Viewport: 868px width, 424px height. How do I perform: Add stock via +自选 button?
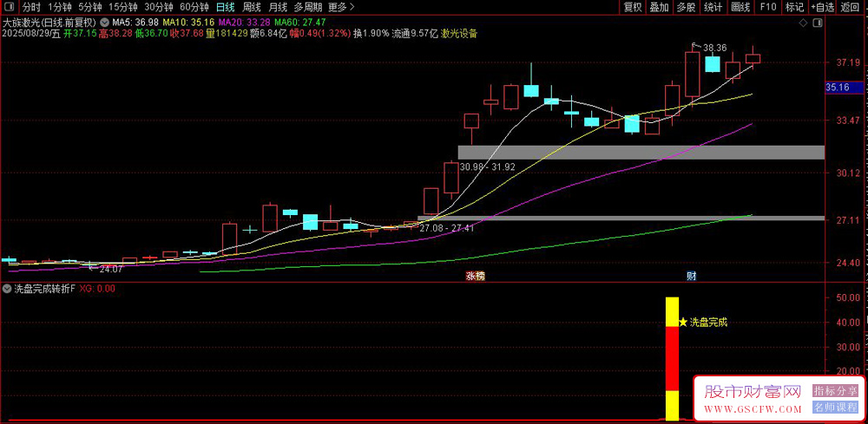(823, 7)
